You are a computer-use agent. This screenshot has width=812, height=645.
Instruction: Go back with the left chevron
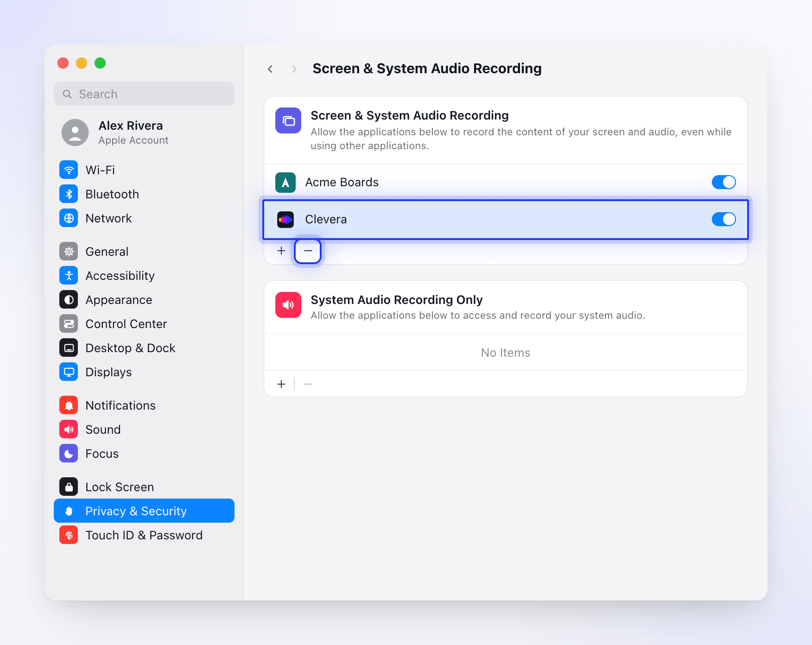tap(270, 69)
